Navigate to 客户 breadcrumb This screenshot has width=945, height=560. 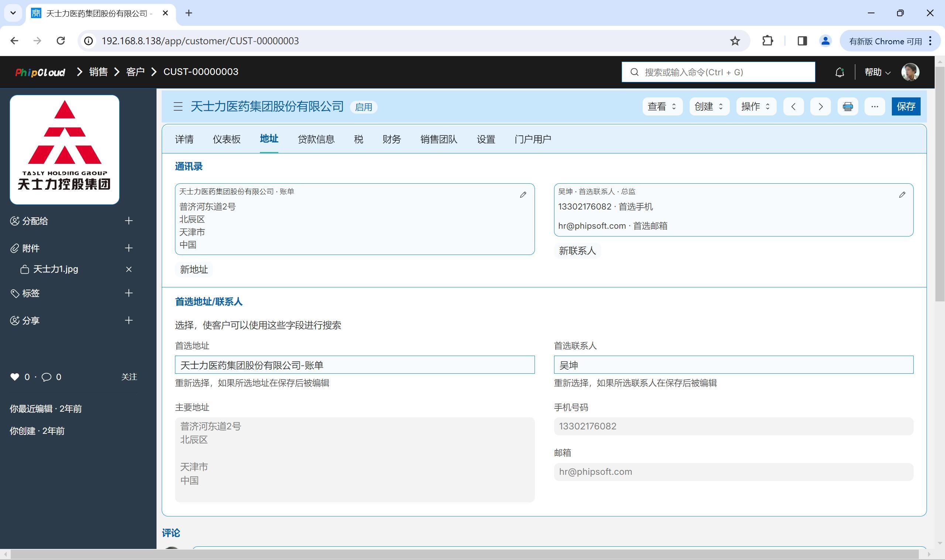click(135, 72)
